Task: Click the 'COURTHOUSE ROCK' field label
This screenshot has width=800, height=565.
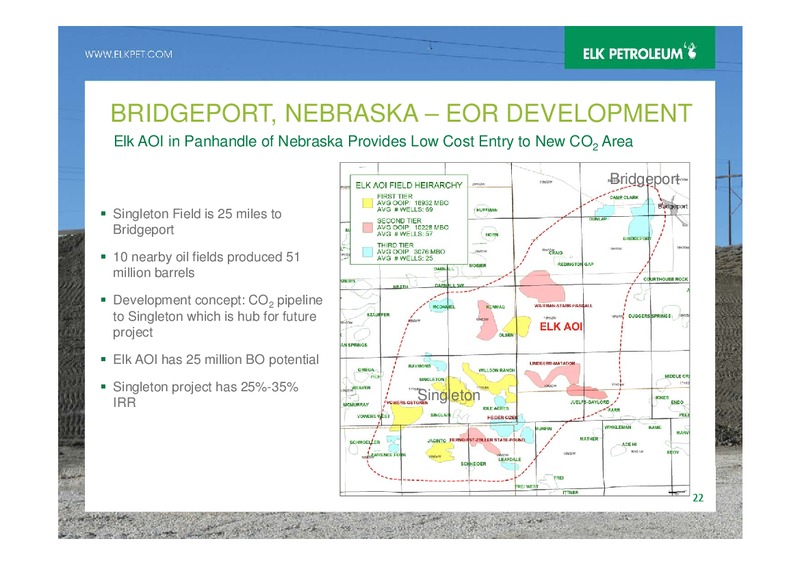Action: [x=666, y=279]
